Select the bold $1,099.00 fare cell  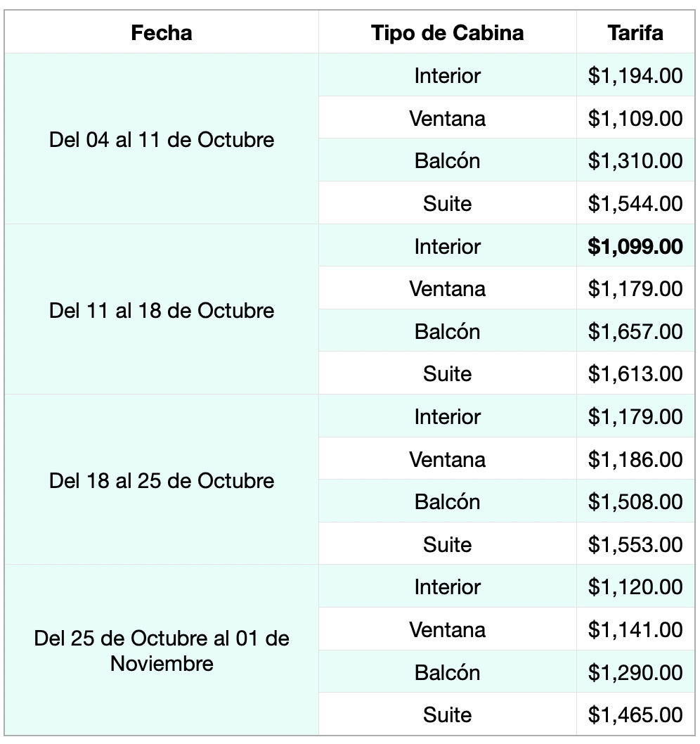[635, 245]
